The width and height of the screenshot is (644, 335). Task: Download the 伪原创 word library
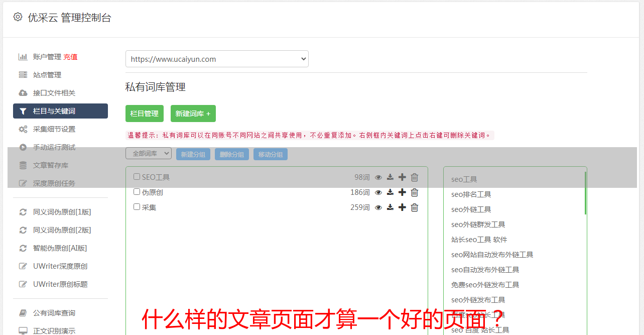point(390,192)
